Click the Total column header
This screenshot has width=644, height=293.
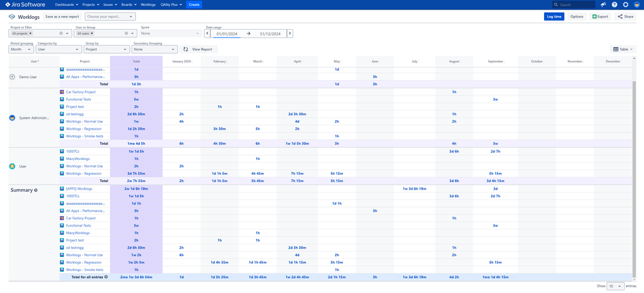point(137,61)
